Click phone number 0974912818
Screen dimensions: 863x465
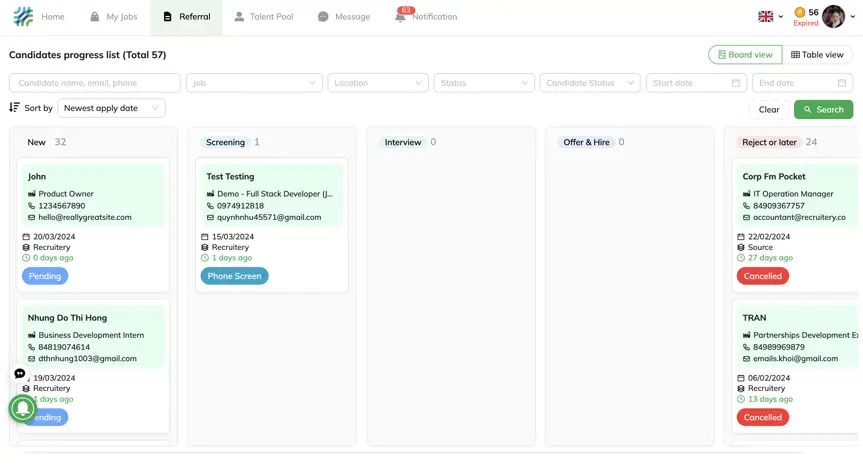(241, 206)
